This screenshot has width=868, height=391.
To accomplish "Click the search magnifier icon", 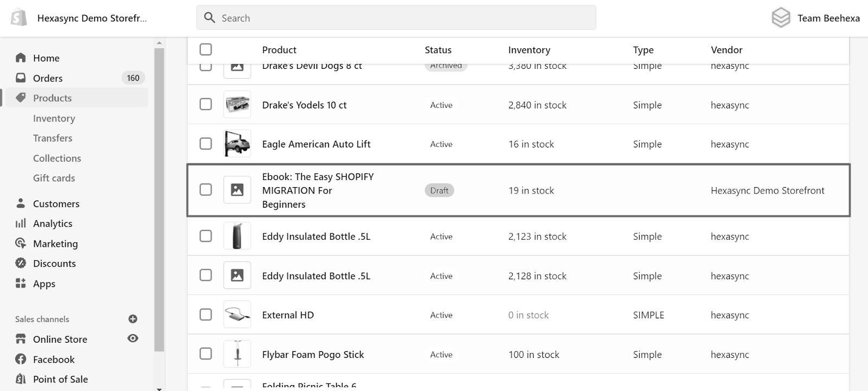I will click(209, 18).
